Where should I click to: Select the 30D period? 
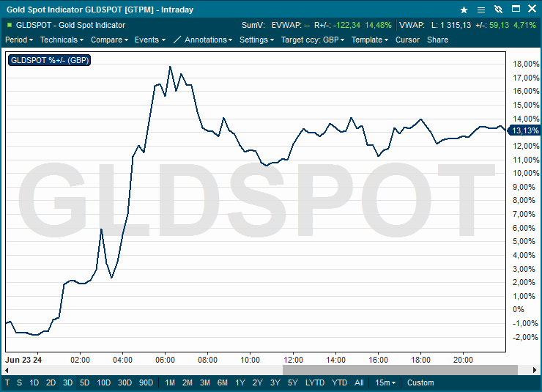click(x=125, y=382)
